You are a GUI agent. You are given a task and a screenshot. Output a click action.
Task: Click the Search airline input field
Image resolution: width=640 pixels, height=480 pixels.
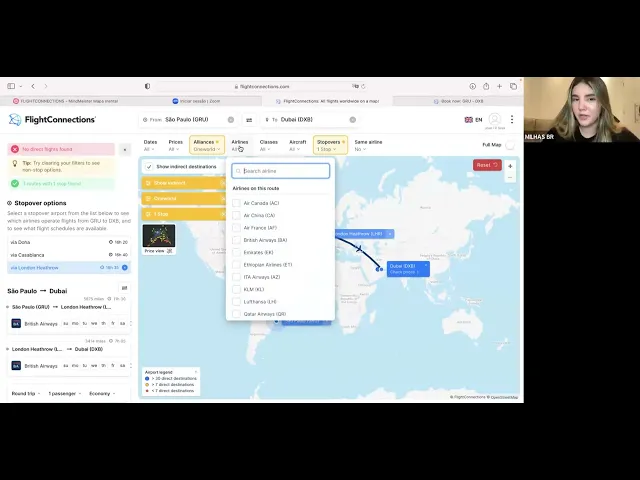tap(281, 171)
